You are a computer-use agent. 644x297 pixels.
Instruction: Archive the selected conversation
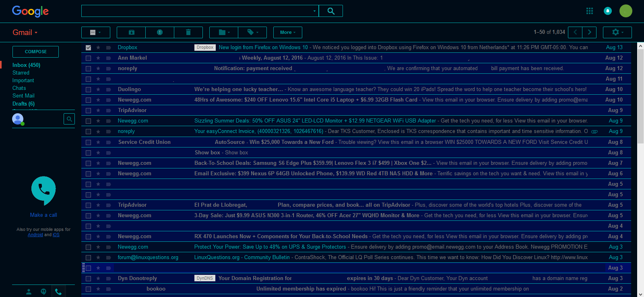pos(131,32)
